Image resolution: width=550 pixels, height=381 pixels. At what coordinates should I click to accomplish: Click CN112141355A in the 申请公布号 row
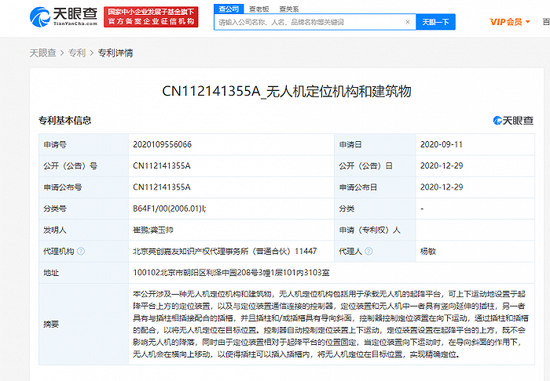click(162, 187)
